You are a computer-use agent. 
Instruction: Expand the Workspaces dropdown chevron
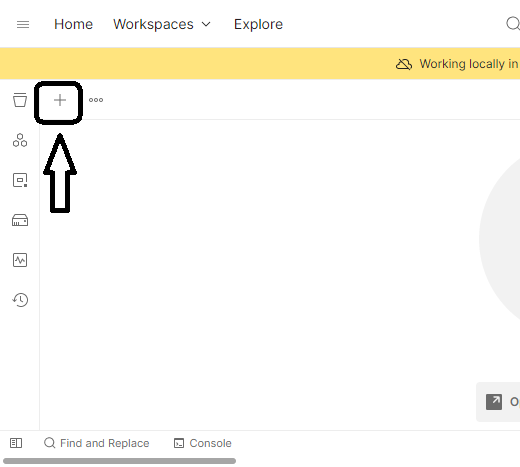(x=206, y=24)
